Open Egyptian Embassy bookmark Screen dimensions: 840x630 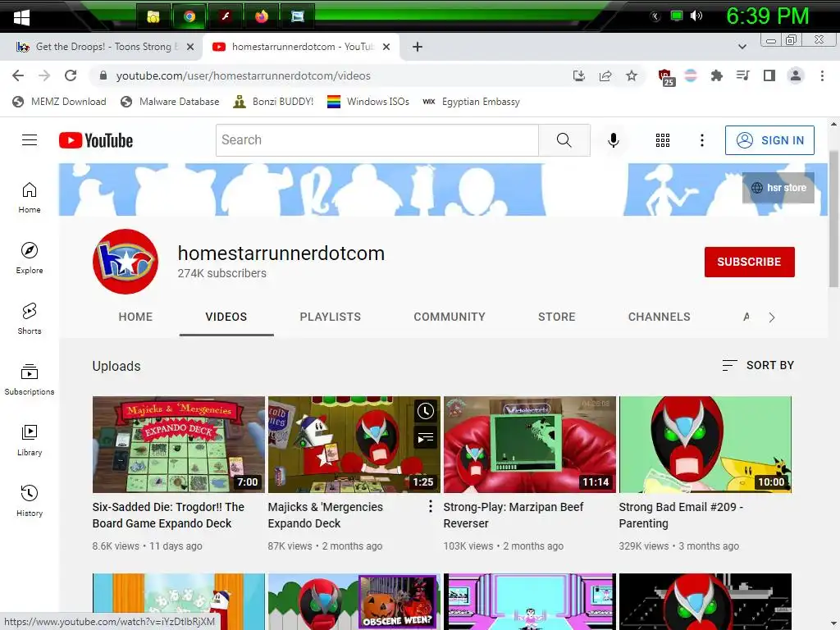[472, 102]
